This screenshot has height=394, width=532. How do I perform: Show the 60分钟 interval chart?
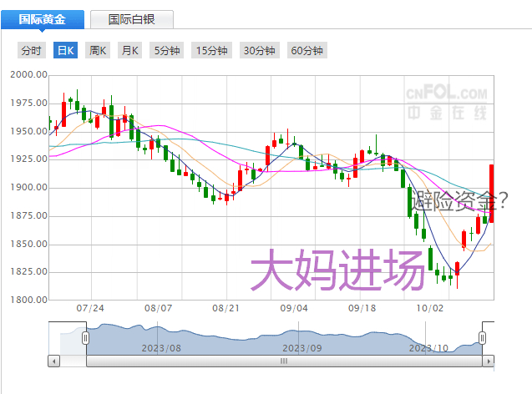307,51
